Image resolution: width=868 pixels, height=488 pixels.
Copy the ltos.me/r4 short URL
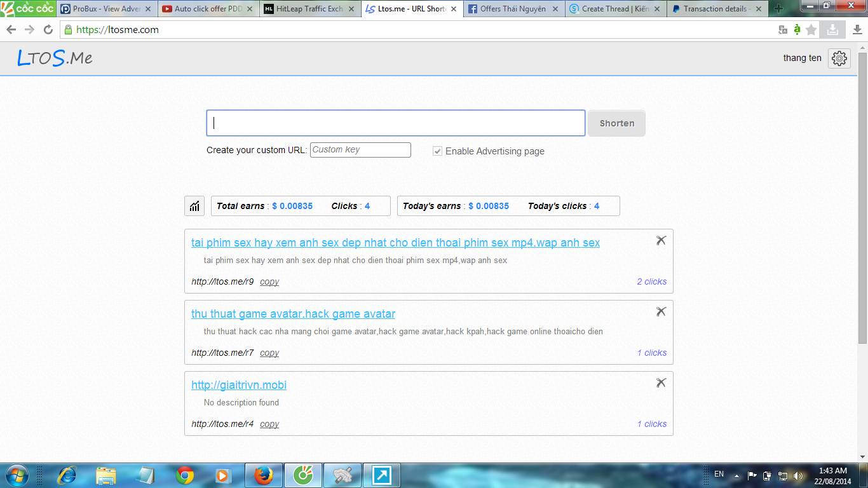[x=269, y=424]
